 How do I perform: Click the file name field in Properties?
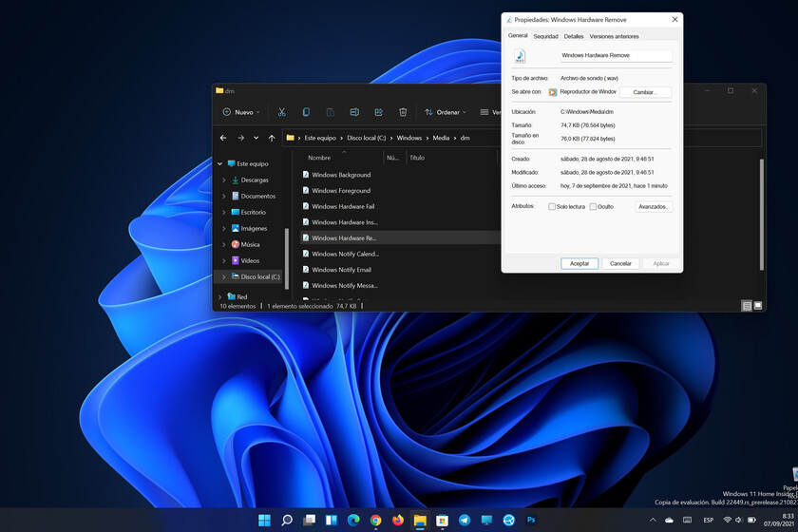point(616,55)
